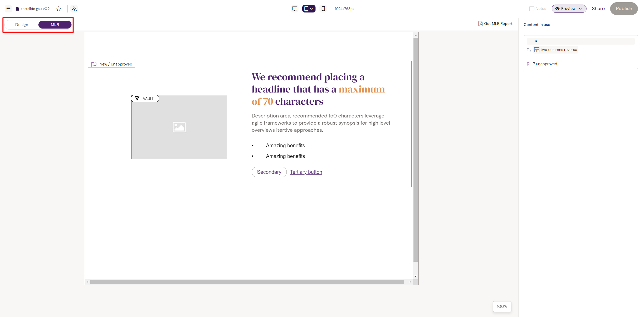Click the VAULT badge on image

click(145, 98)
